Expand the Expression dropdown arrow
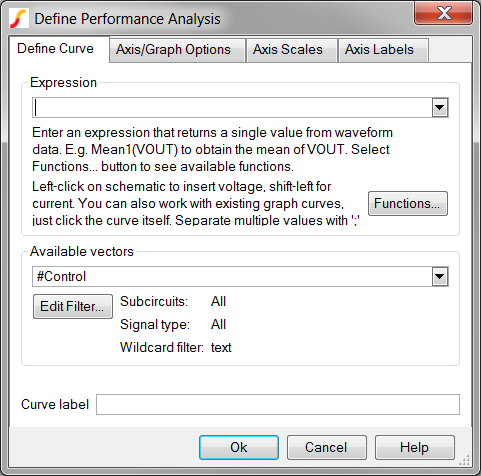 [440, 107]
